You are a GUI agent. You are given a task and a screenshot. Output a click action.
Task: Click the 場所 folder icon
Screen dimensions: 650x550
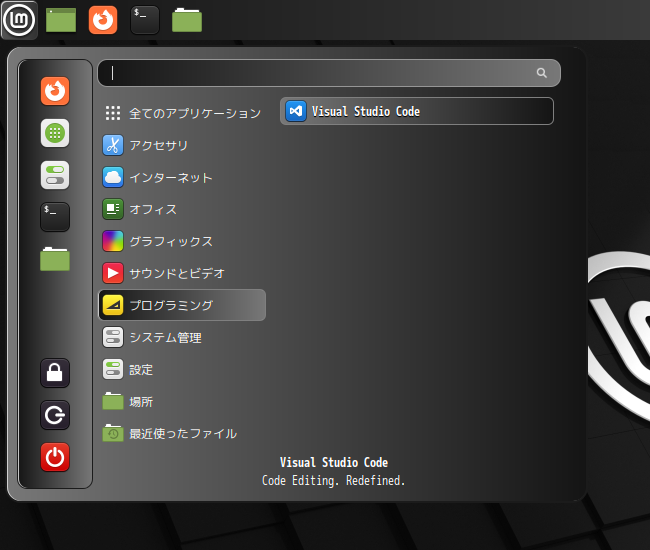click(113, 401)
